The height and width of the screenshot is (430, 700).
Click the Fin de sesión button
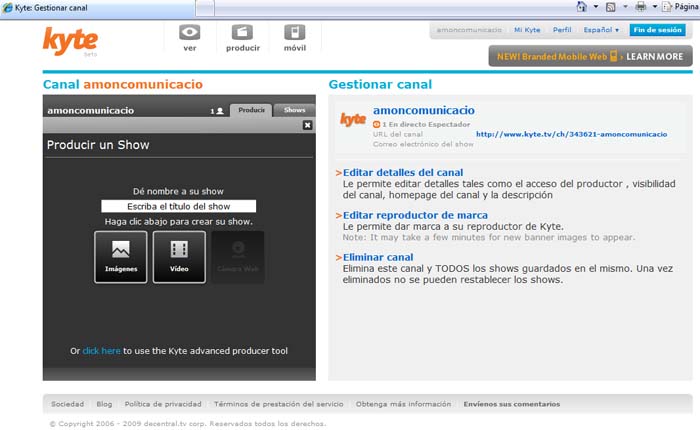[x=657, y=30]
